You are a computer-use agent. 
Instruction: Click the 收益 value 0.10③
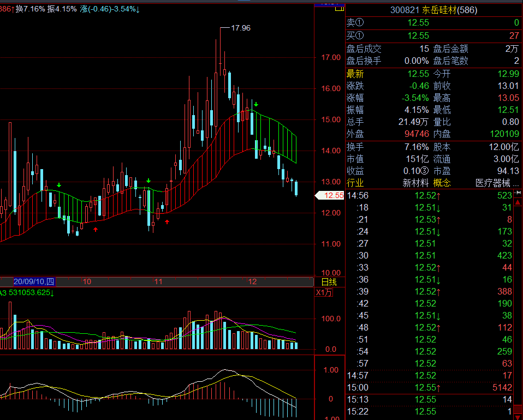[416, 171]
